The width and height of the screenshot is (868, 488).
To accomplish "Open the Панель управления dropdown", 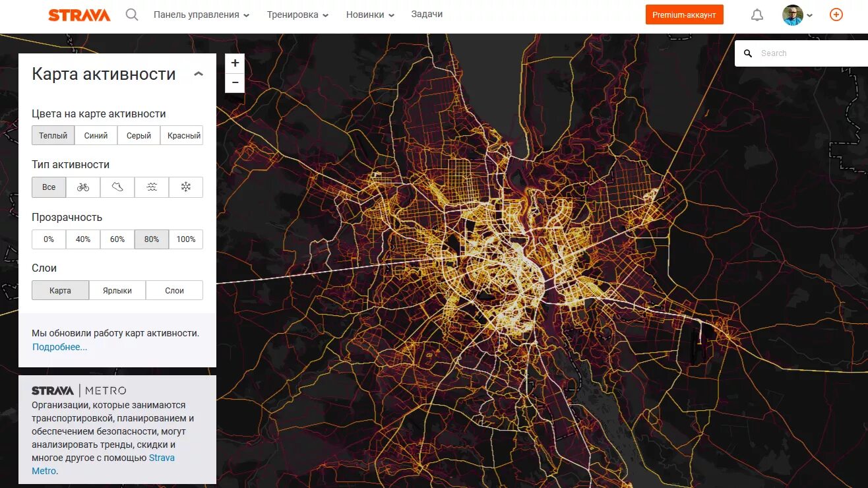I will click(201, 15).
